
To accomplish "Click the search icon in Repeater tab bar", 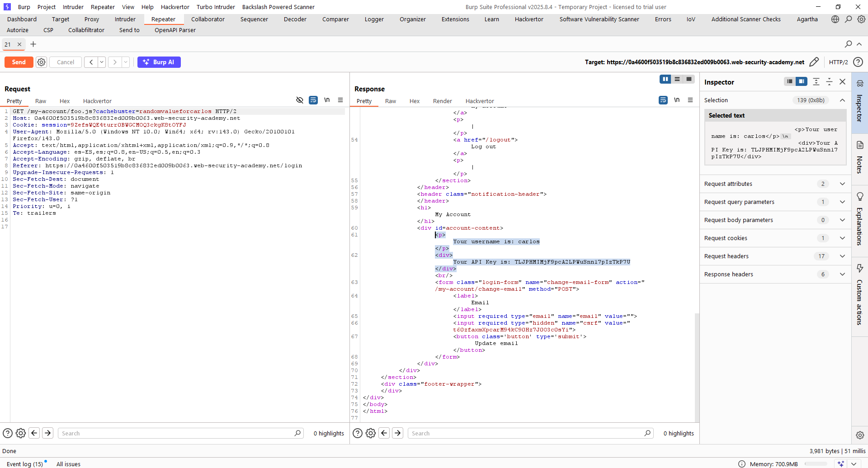I will (x=848, y=44).
